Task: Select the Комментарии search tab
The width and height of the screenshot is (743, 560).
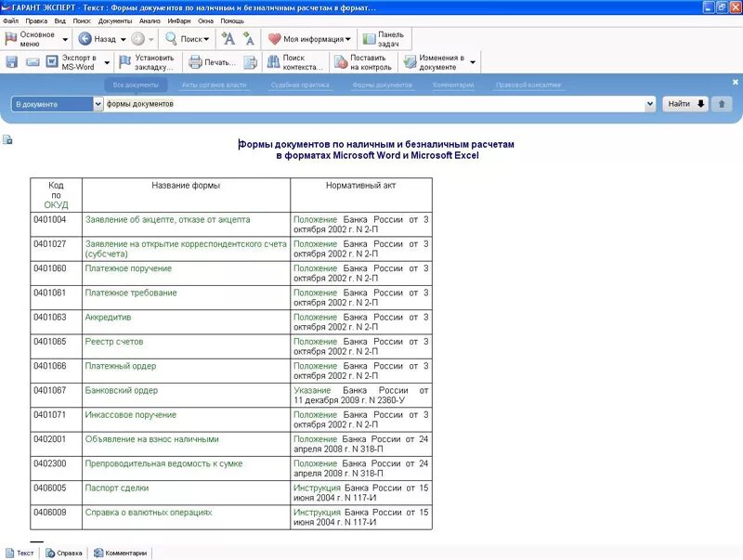Action: (x=453, y=85)
